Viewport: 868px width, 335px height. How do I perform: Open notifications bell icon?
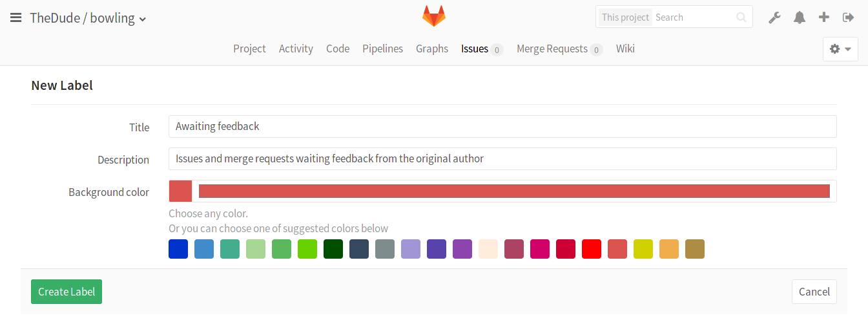[x=800, y=17]
